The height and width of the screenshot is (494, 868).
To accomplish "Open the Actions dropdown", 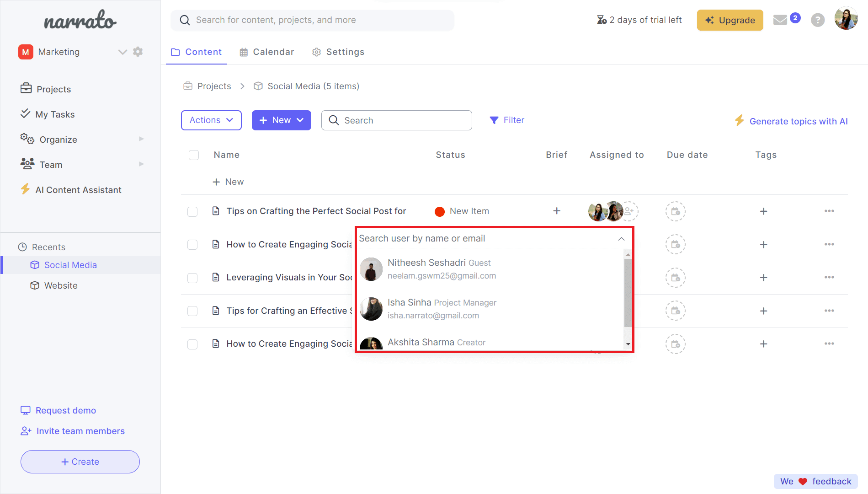I will pos(211,120).
